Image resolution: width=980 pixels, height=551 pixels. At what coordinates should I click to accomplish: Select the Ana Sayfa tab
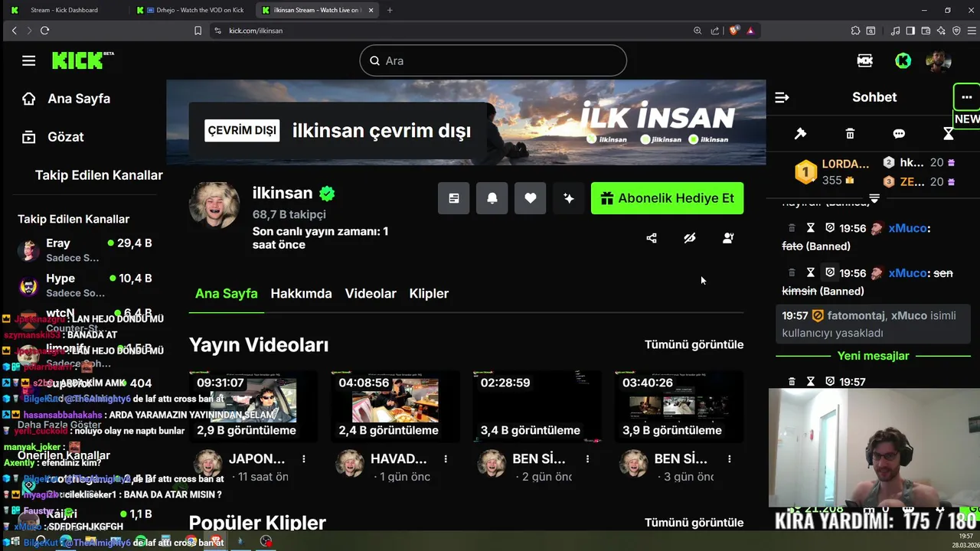point(226,293)
